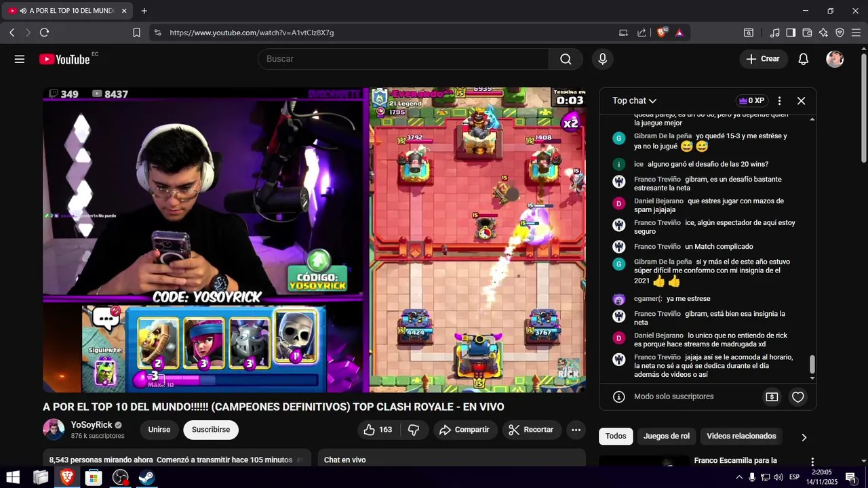Dislike the video with thumbs down
Viewport: 868px width, 488px height.
[414, 430]
